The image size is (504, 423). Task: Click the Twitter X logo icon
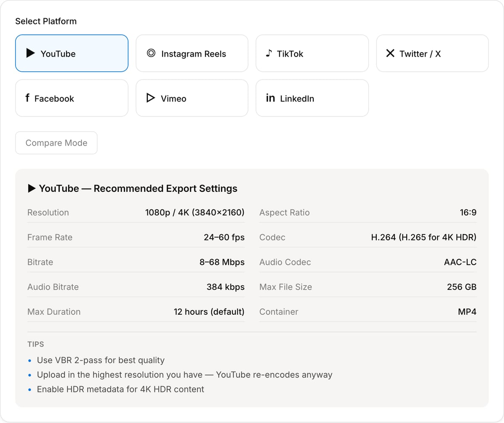(390, 53)
